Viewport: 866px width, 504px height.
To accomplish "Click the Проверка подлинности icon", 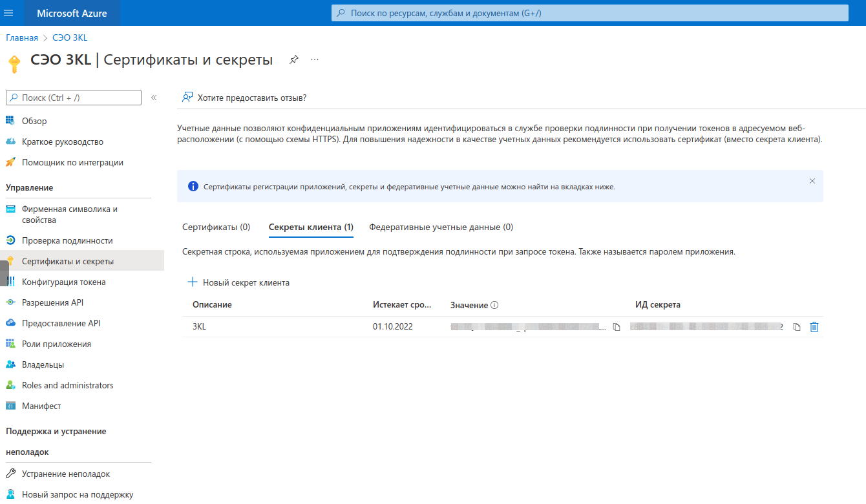I will point(10,240).
